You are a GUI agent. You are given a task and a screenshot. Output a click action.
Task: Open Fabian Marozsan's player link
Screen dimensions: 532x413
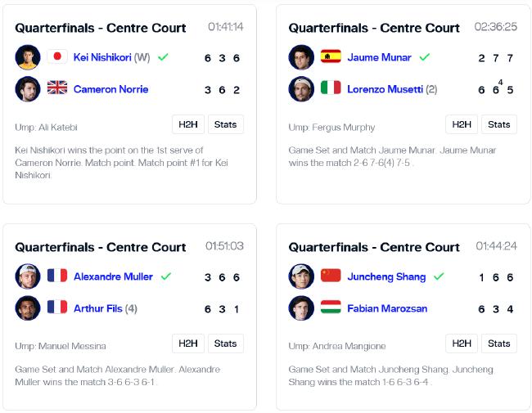point(387,308)
